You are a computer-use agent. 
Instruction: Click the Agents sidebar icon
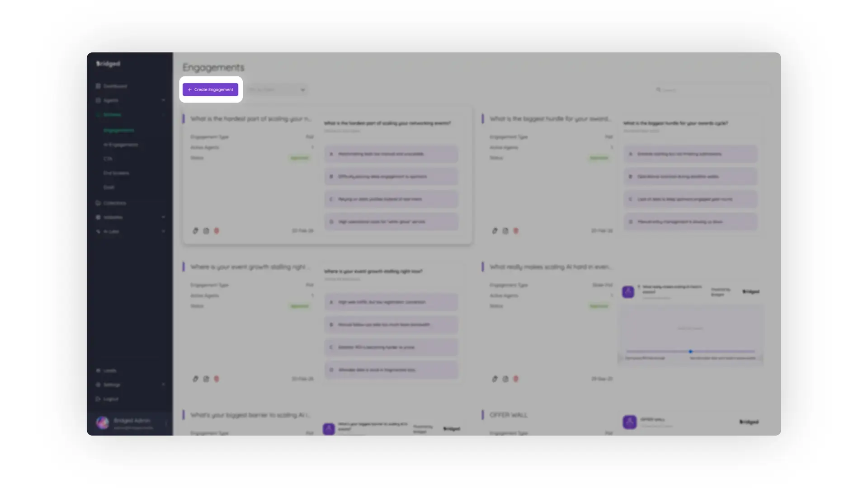point(98,100)
